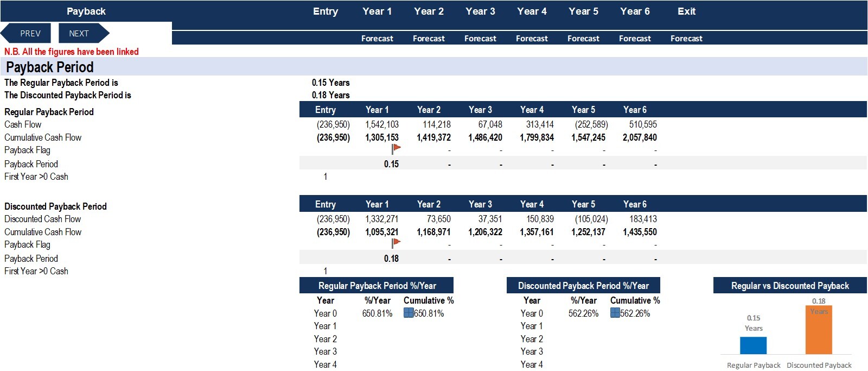Select the Year 1 header in top banner
This screenshot has width=868, height=371.
377,11
